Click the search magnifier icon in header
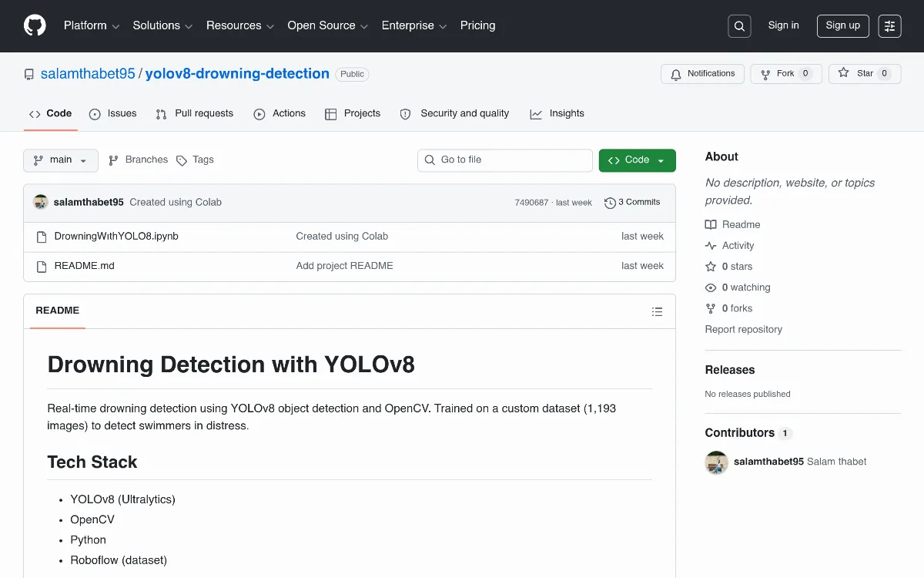The image size is (924, 578). coord(739,26)
